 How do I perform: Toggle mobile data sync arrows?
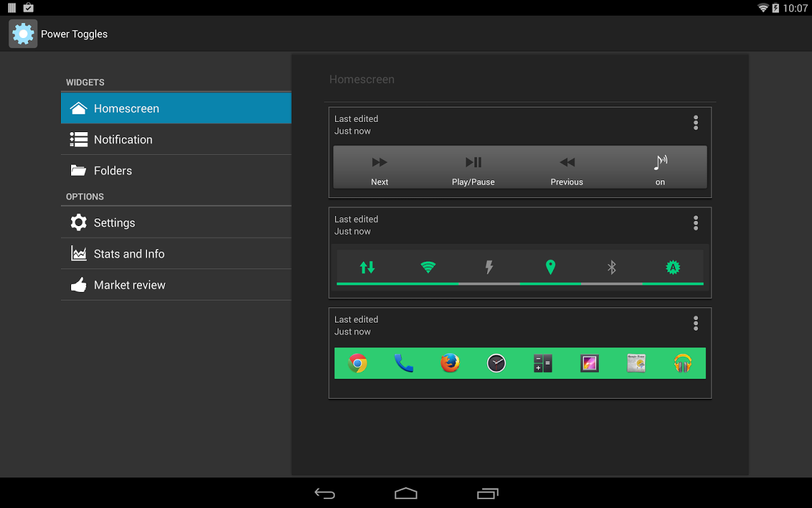point(367,268)
